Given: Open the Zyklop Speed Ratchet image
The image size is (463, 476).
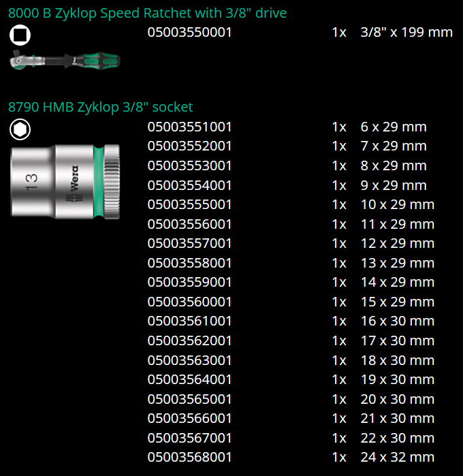Looking at the screenshot, I should (64, 61).
